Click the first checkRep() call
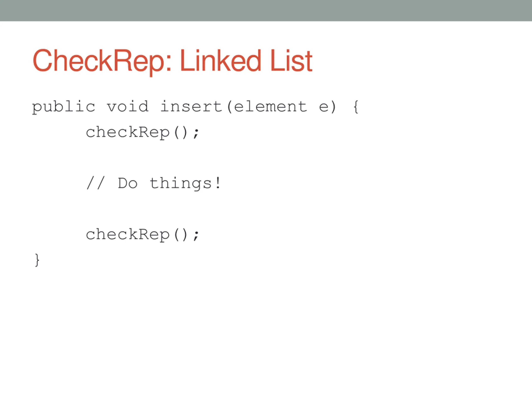 click(143, 133)
